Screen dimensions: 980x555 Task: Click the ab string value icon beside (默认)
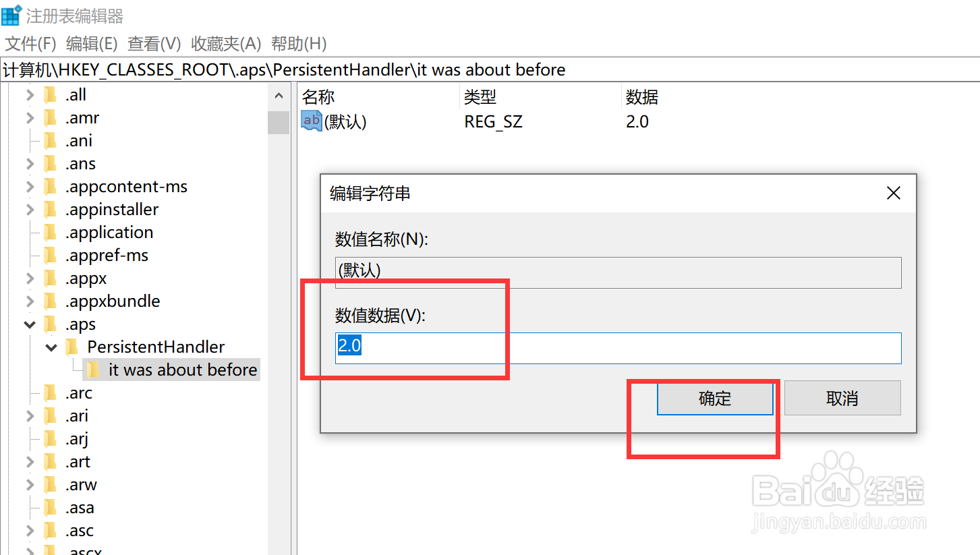coord(310,121)
